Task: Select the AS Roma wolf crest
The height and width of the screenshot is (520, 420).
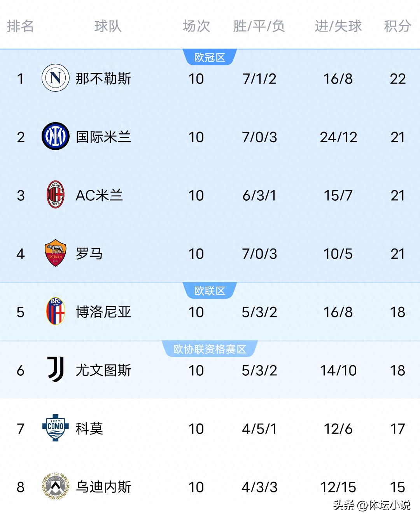Action: tap(55, 253)
